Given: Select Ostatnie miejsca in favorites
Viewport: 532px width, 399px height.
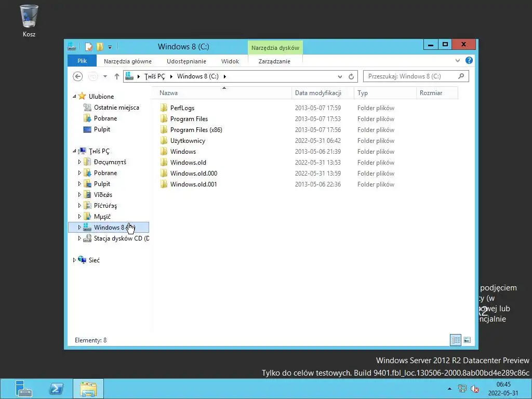Looking at the screenshot, I should click(116, 108).
